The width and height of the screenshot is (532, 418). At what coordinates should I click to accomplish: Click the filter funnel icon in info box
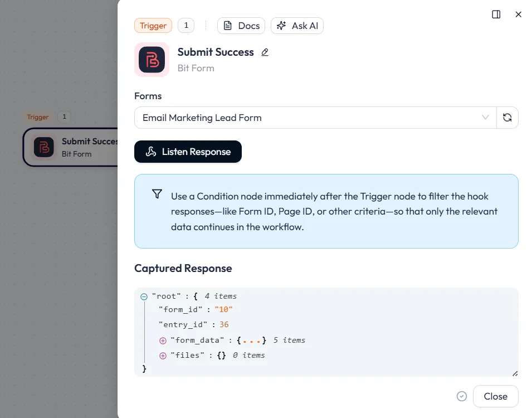157,194
